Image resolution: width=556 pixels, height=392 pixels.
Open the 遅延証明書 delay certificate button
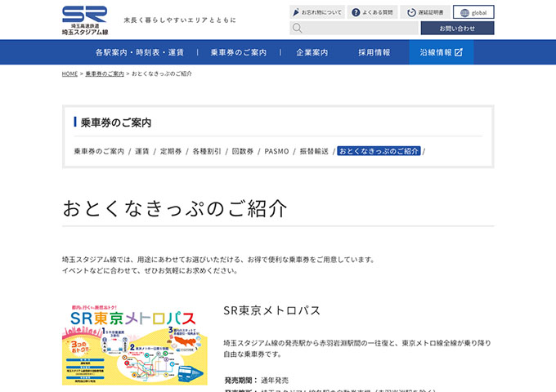pos(425,12)
